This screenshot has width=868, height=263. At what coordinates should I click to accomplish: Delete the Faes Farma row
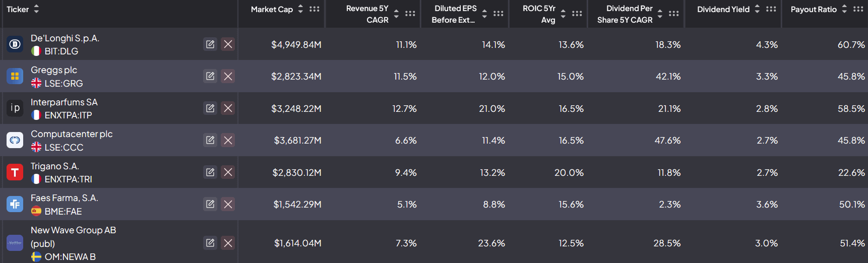228,204
